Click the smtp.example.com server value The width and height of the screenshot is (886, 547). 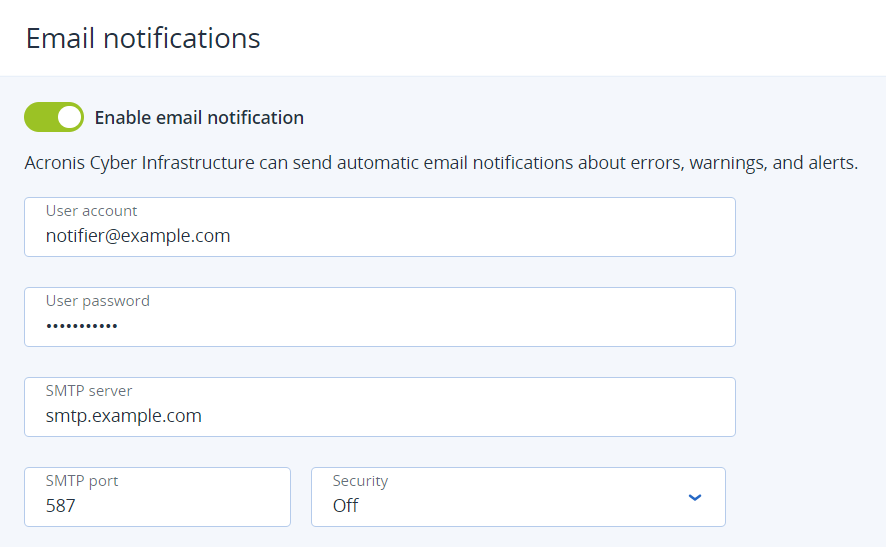pos(124,416)
